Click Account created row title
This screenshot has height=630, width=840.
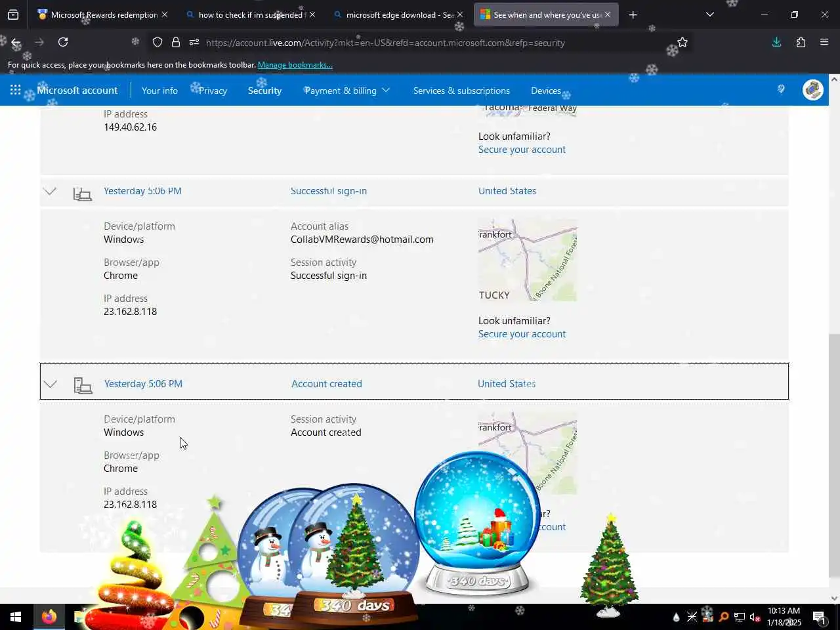[x=327, y=384]
